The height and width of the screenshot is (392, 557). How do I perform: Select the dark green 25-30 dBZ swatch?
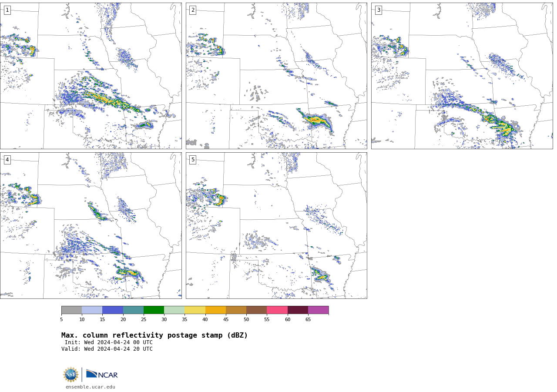click(x=154, y=310)
